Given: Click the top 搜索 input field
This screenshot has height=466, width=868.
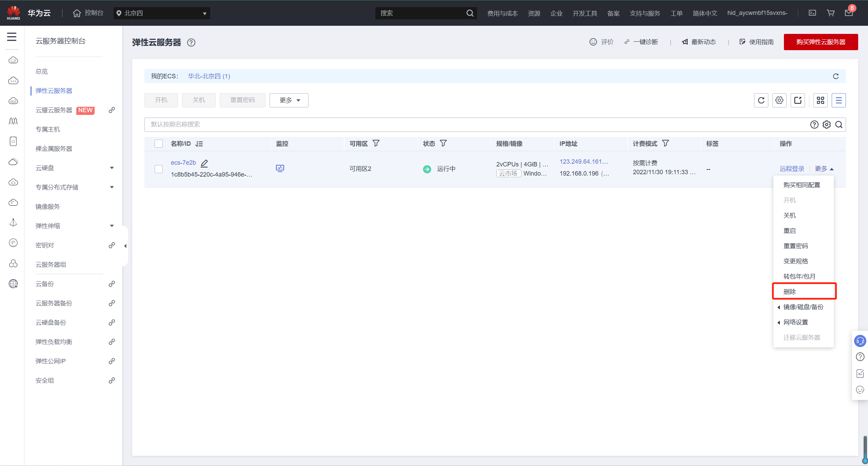Looking at the screenshot, I should coord(420,13).
